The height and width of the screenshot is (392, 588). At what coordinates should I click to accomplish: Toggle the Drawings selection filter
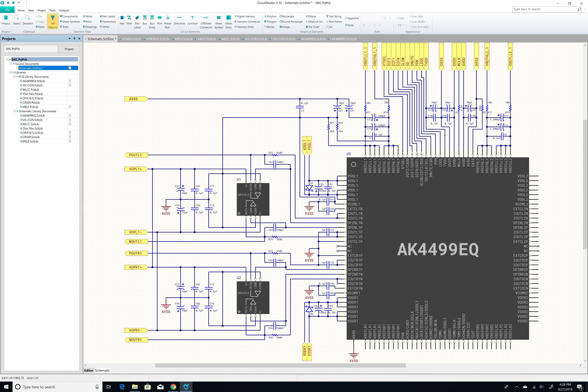point(90,27)
